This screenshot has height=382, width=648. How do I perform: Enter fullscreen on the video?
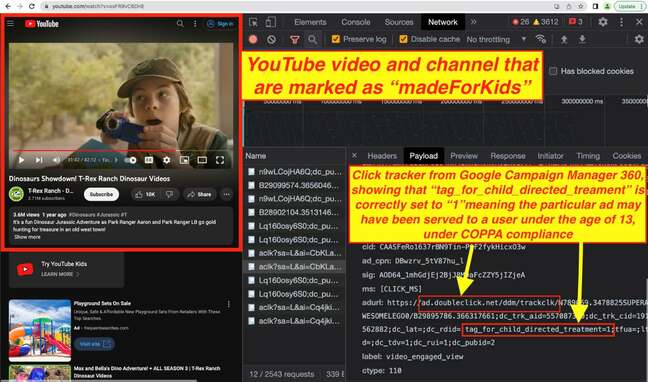220,160
